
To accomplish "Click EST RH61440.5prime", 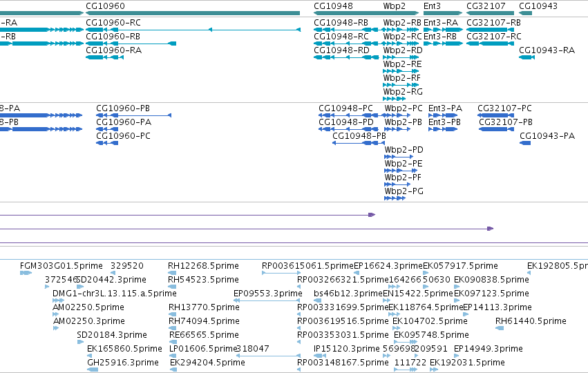I will click(531, 321).
